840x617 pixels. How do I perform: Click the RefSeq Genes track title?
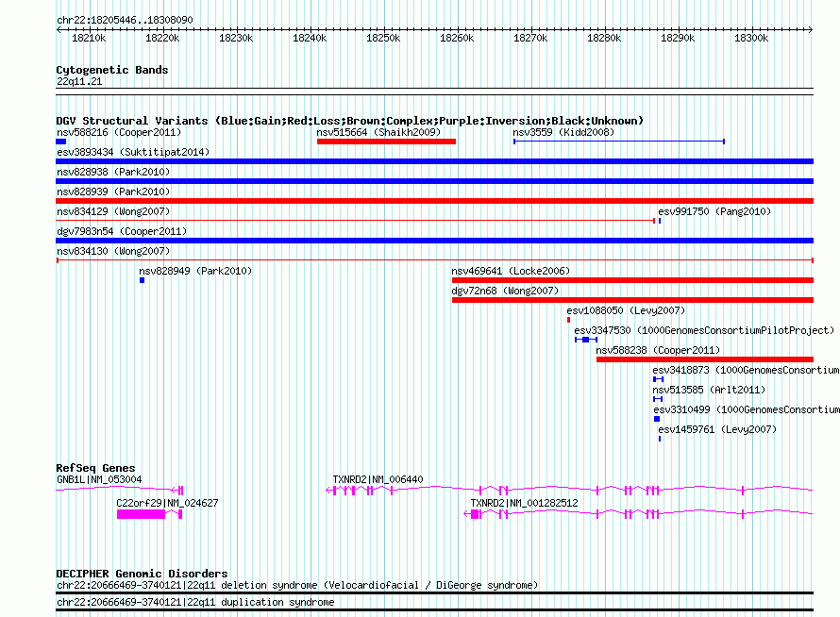[95, 468]
